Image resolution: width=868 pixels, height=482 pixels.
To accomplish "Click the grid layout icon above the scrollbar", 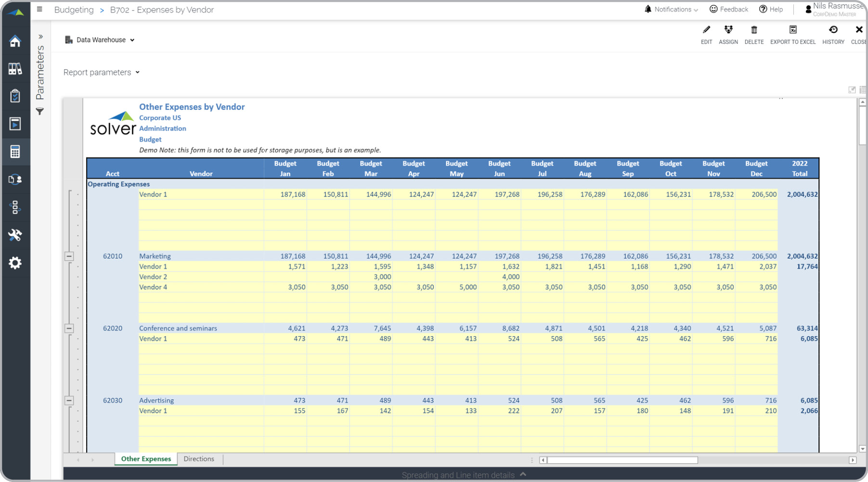I will [x=863, y=90].
